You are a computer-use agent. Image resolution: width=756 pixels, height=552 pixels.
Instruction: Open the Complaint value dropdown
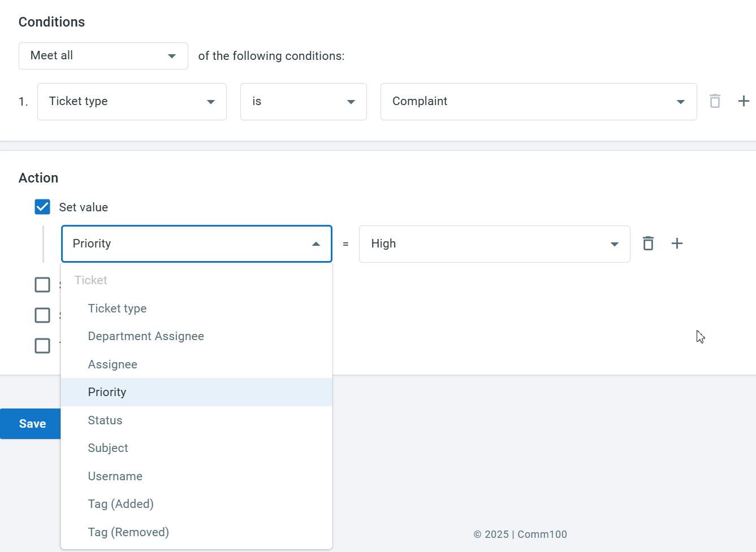pyautogui.click(x=538, y=102)
